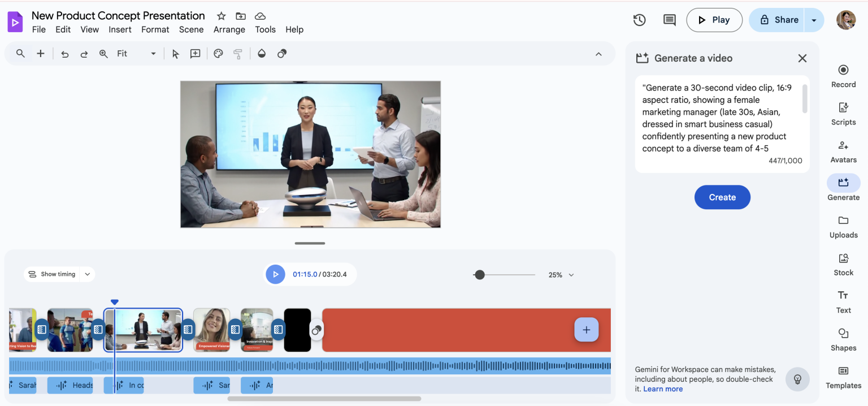The height and width of the screenshot is (406, 868).
Task: Open the Stock media panel
Action: 843,264
